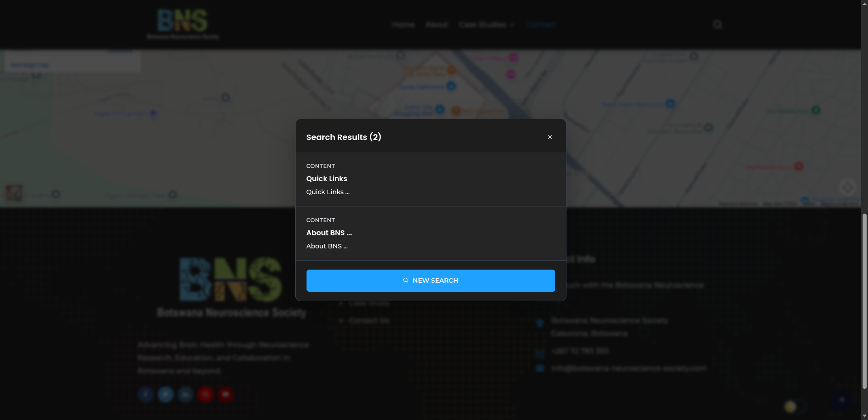
Task: Click the Contact Us footer link
Action: pyautogui.click(x=368, y=321)
